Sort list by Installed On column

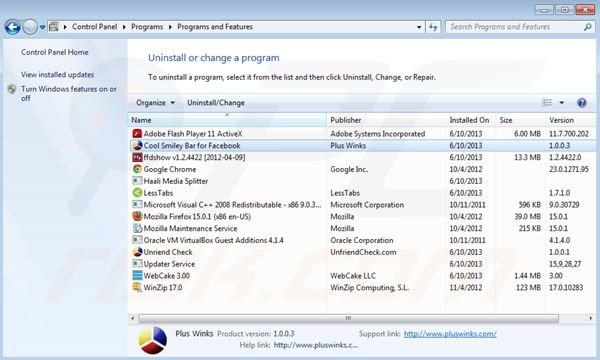[471, 120]
